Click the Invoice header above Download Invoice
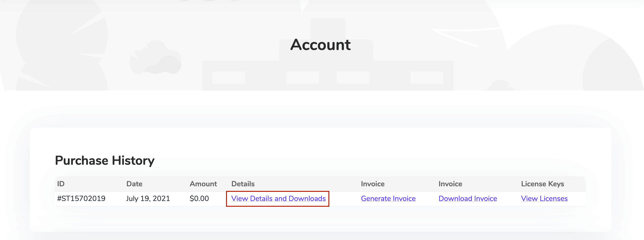Viewport: 644px width, 240px height. (x=450, y=184)
